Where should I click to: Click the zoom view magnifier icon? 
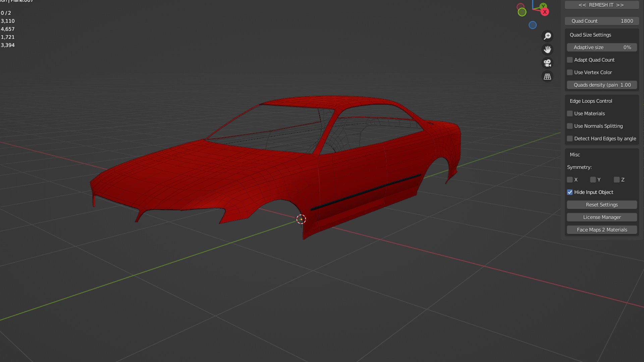547,36
